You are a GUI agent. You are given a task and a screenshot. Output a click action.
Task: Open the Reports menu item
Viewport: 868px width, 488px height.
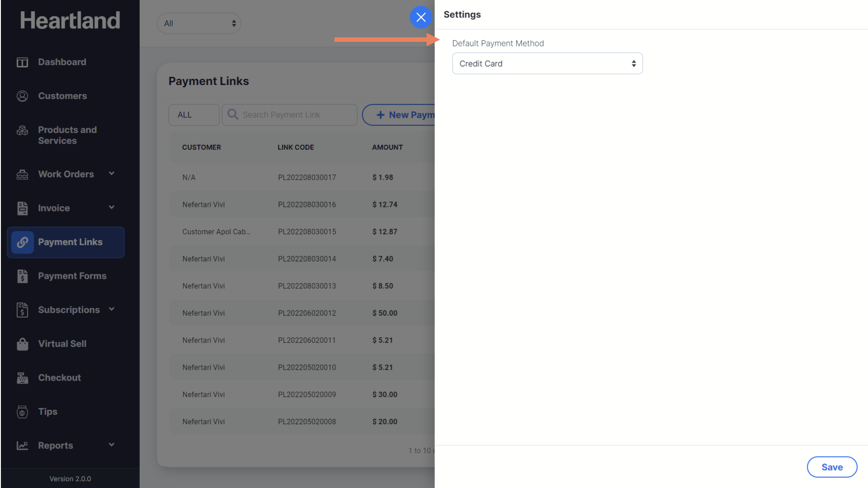point(55,445)
